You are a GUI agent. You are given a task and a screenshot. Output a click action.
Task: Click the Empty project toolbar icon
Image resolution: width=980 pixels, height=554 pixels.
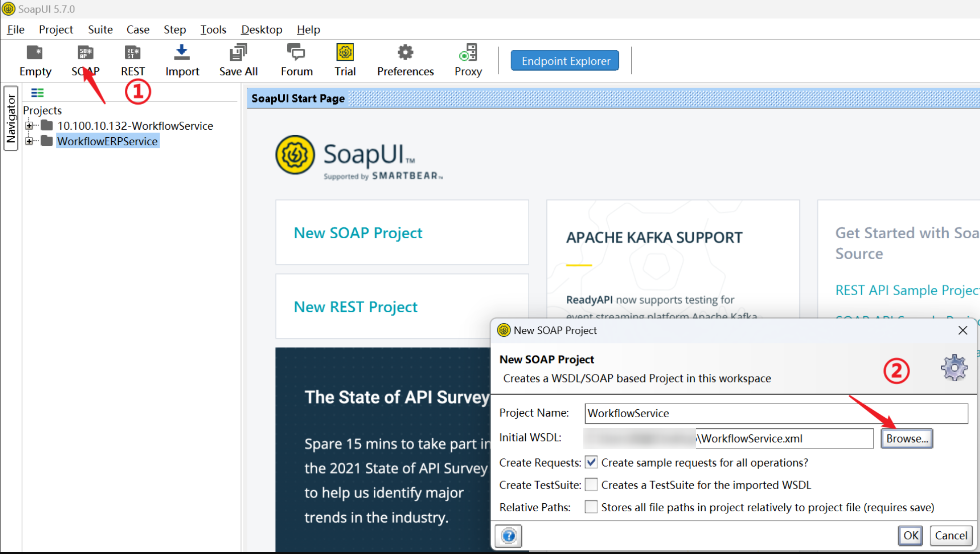click(x=35, y=53)
